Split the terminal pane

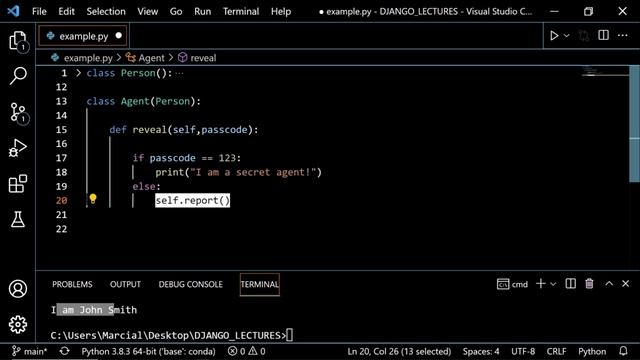[x=571, y=284]
